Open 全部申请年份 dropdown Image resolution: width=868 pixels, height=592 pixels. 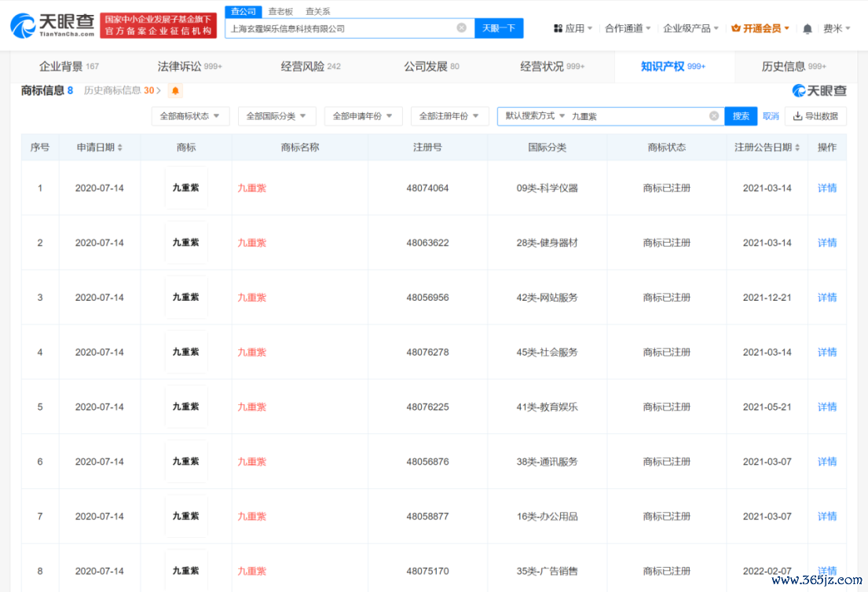coord(363,116)
